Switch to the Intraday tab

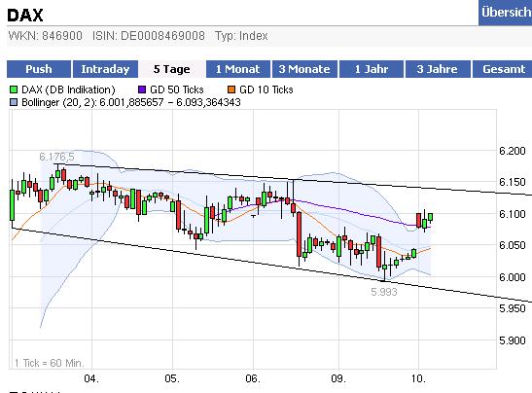pos(105,69)
